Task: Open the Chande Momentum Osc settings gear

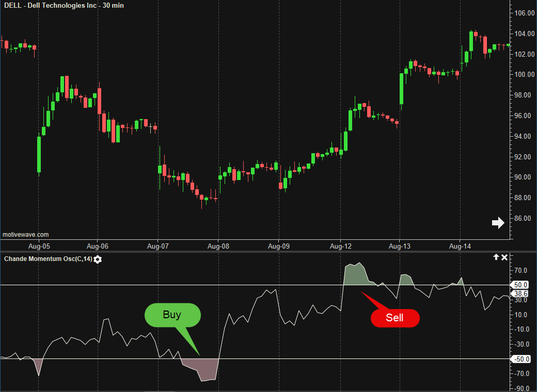Action: click(98, 259)
